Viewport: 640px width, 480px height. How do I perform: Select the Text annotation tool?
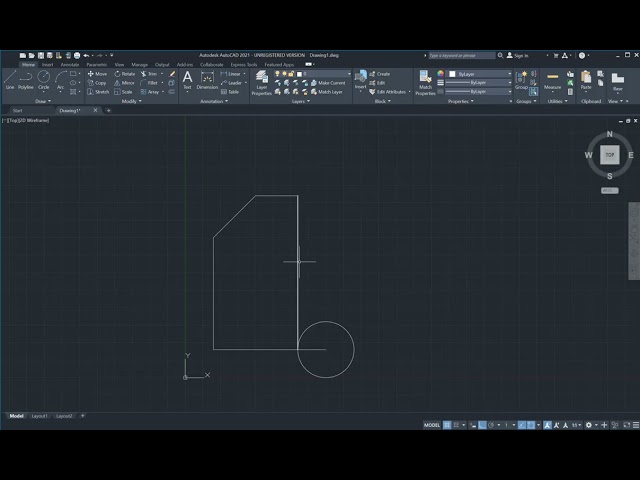[x=187, y=80]
